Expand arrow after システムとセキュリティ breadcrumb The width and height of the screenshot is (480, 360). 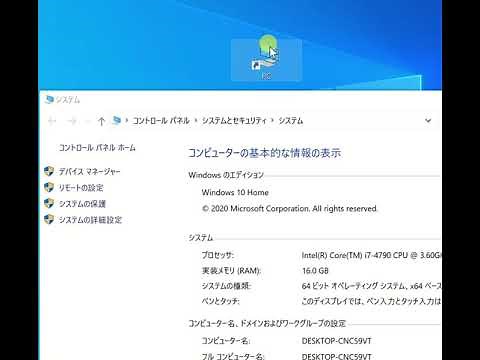pyautogui.click(x=272, y=121)
